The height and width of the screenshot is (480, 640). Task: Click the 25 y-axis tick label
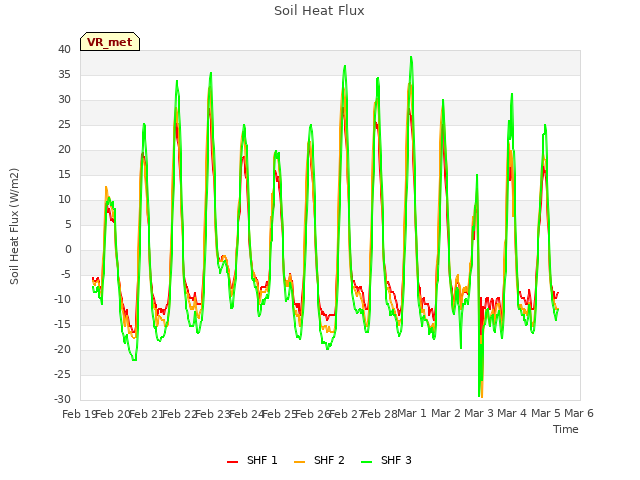click(x=64, y=125)
